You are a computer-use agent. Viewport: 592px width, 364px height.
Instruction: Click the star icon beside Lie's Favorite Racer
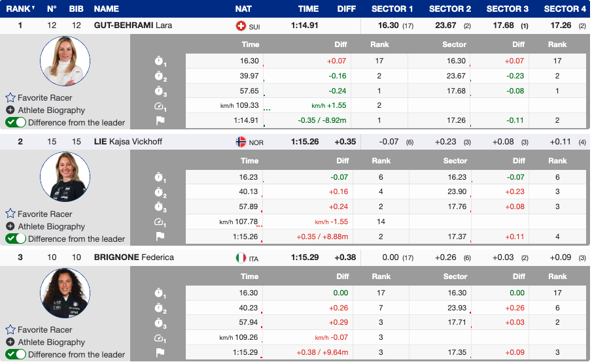tap(10, 214)
